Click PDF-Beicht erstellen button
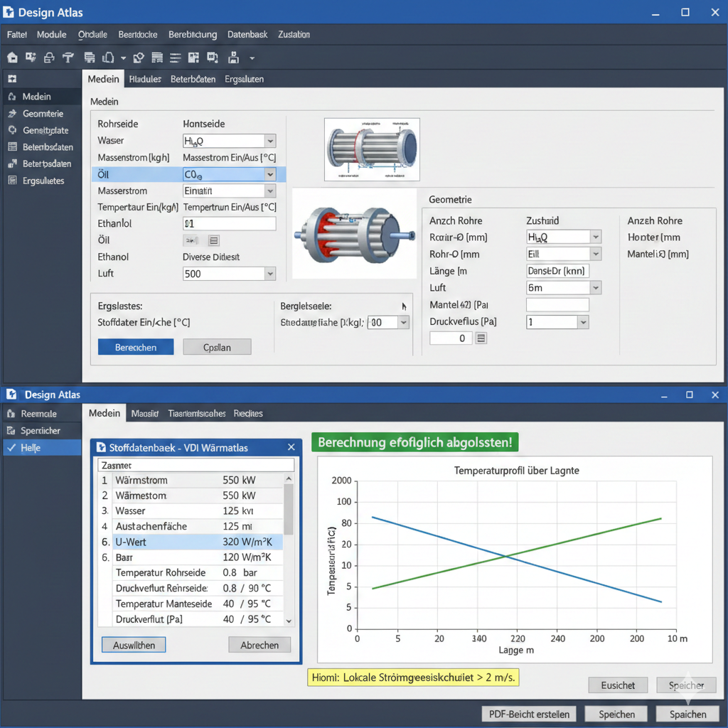728x728 pixels. 529,714
